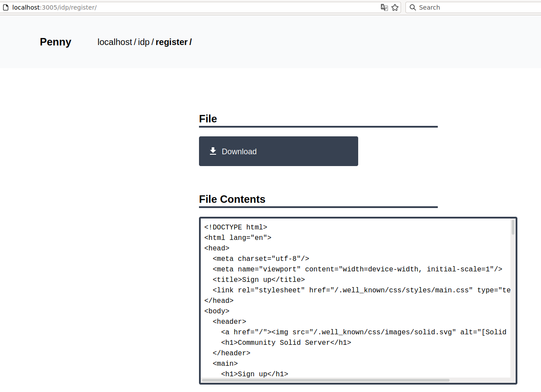Open the Penny home page link
This screenshot has height=392, width=541.
click(55, 42)
